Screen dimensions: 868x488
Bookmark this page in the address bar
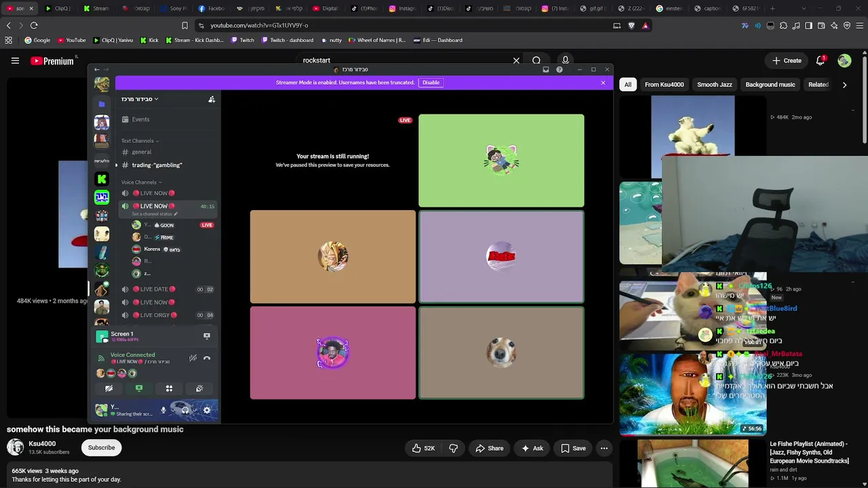pos(184,25)
